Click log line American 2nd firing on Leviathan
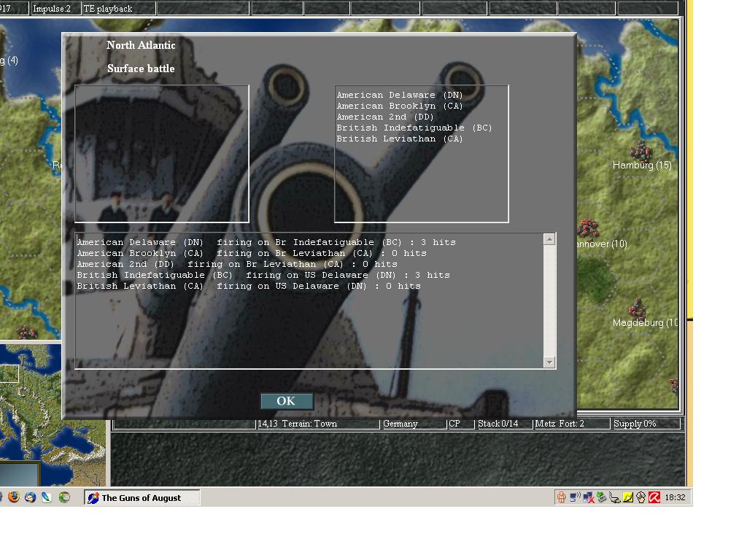747x560 pixels. tap(237, 264)
